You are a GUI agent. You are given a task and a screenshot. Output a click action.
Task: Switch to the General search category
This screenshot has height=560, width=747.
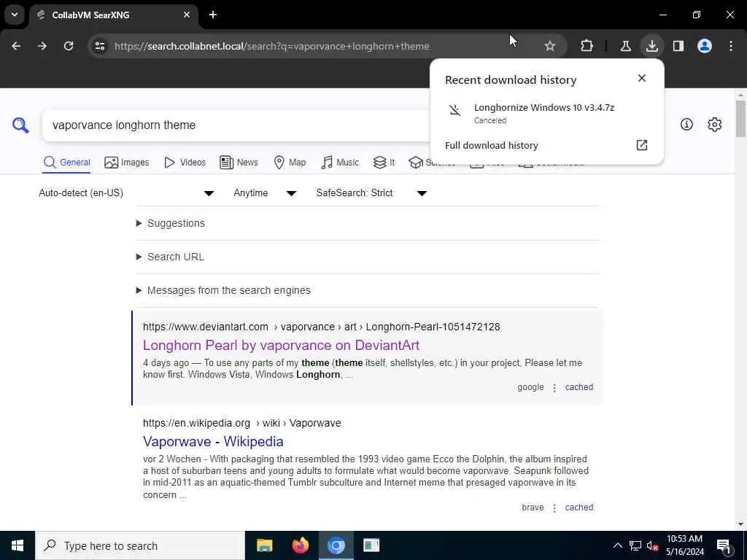(66, 163)
